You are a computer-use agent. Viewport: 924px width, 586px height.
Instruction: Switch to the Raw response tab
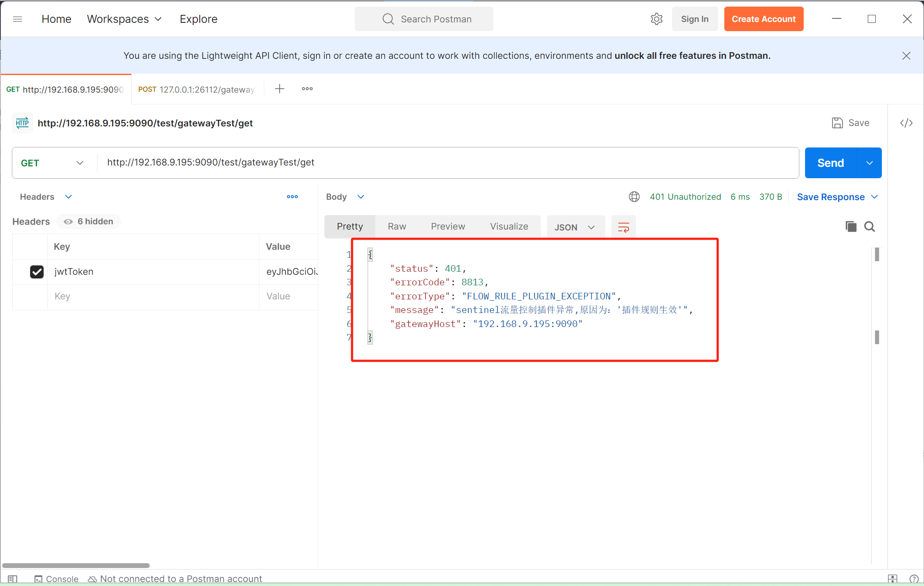(397, 226)
